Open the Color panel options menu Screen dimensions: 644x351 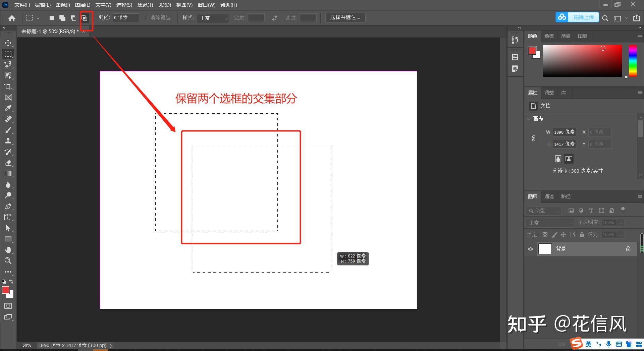pos(640,36)
